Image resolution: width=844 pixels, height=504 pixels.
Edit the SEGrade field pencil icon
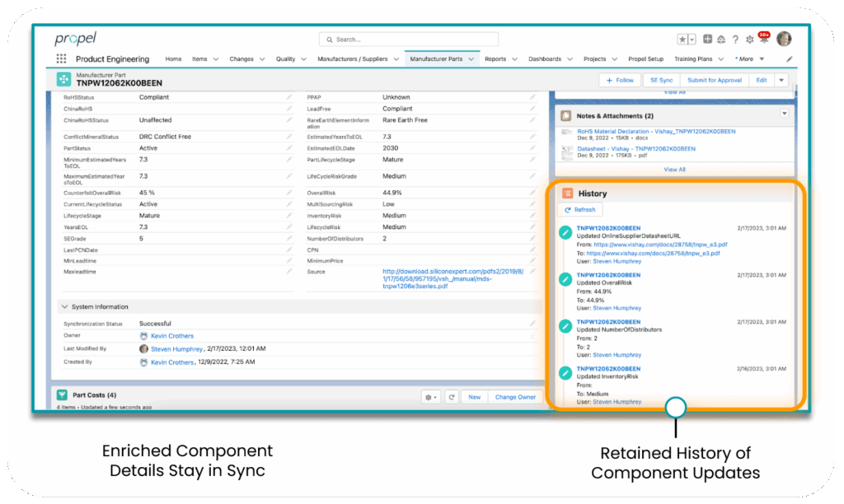289,238
